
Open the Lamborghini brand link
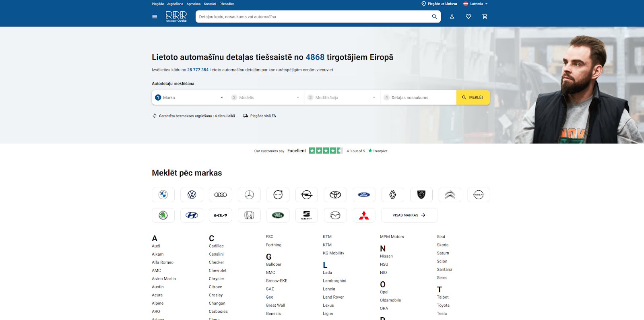334,281
